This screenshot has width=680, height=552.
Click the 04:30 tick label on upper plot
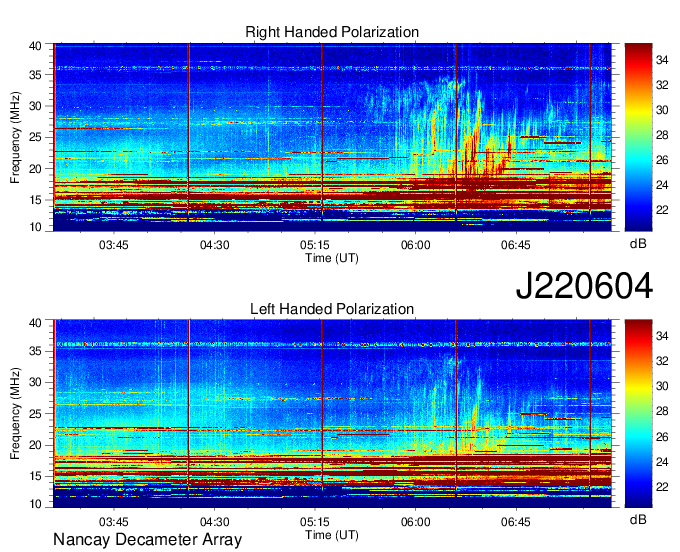214,245
